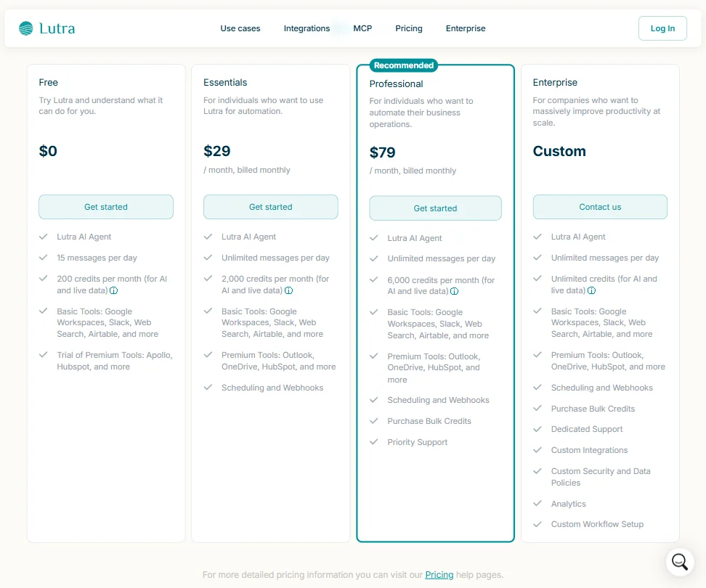Click info icon beside Essentials 2,000 credits
Viewport: 706px width, 588px height.
click(288, 290)
